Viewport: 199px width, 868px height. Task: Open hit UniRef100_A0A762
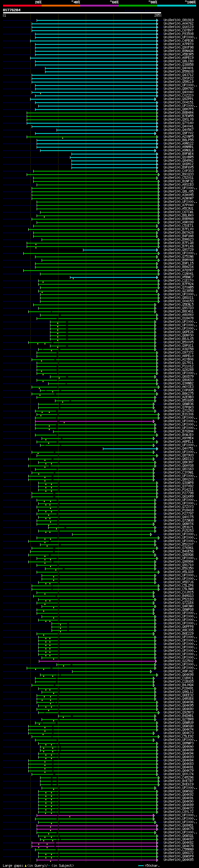click(x=178, y=24)
